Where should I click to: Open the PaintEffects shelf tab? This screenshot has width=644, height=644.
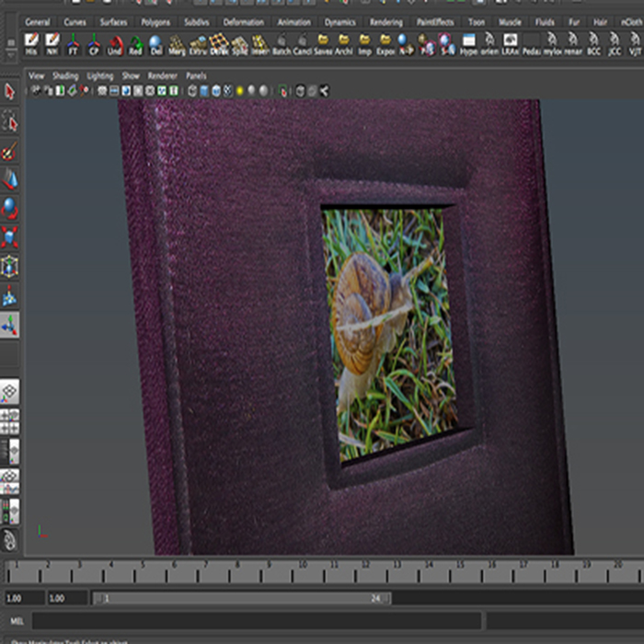coord(435,22)
